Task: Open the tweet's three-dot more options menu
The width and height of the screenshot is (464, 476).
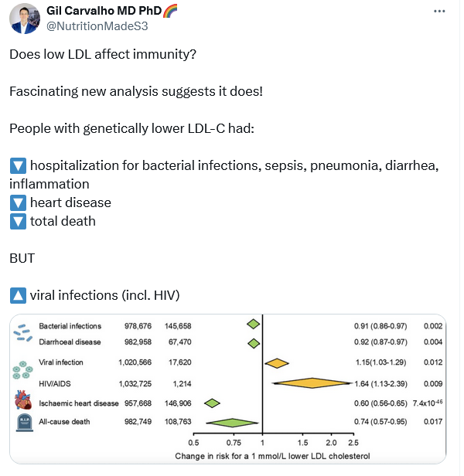Action: tap(439, 12)
